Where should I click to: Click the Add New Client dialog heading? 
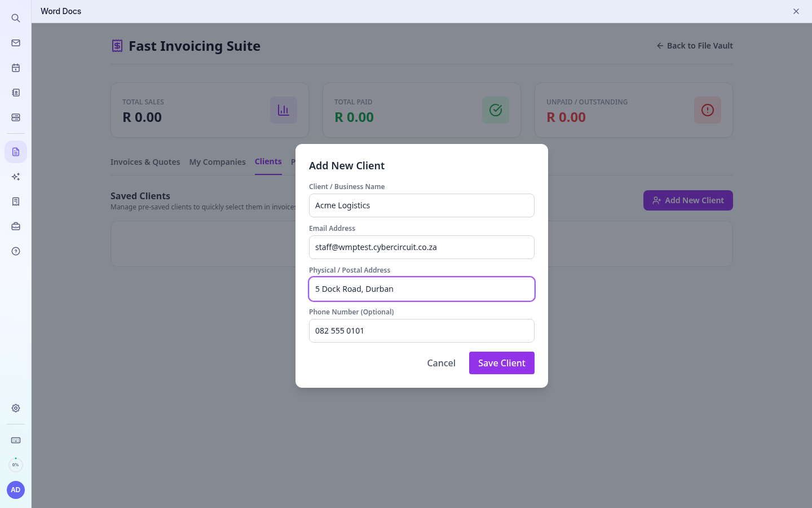[x=347, y=166]
